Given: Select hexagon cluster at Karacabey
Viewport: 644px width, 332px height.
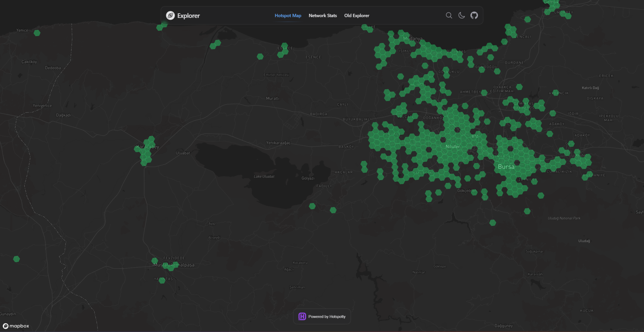Looking at the screenshot, I should click(x=146, y=151).
